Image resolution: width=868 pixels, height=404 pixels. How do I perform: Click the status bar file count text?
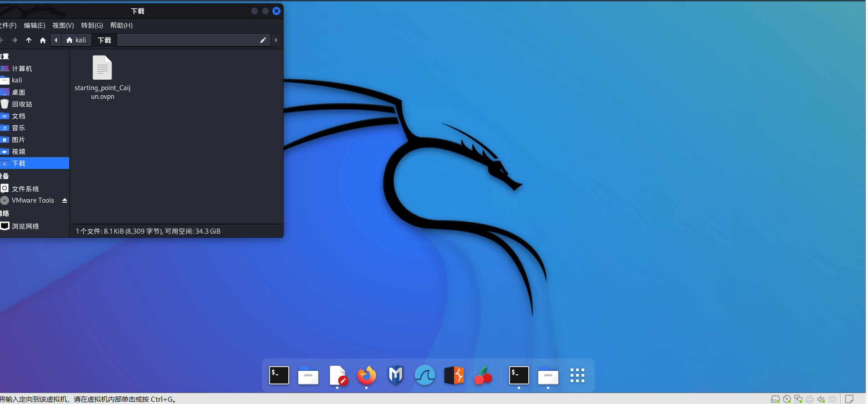(148, 231)
